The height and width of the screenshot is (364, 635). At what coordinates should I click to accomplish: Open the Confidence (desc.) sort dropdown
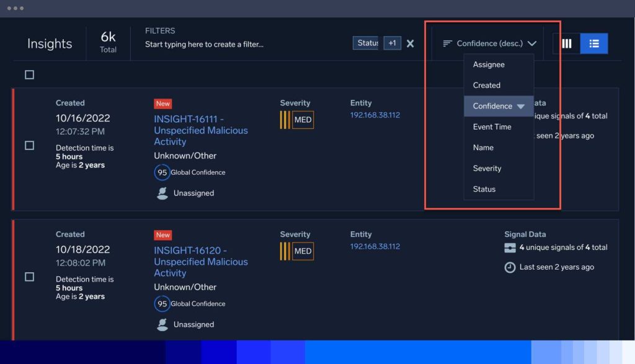point(490,44)
